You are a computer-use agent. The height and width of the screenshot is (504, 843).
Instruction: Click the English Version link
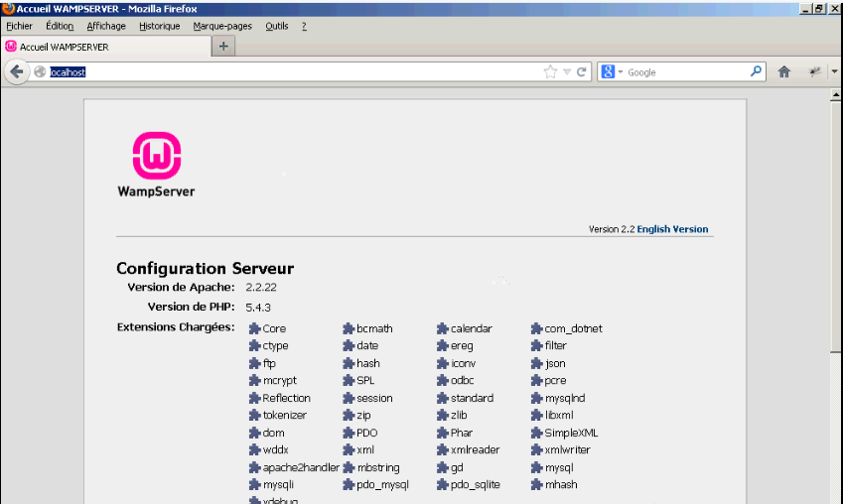tap(672, 229)
